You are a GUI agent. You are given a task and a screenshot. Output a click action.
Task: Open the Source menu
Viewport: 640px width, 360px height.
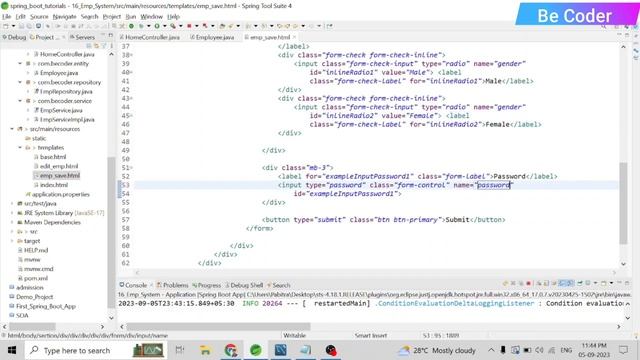pos(39,16)
